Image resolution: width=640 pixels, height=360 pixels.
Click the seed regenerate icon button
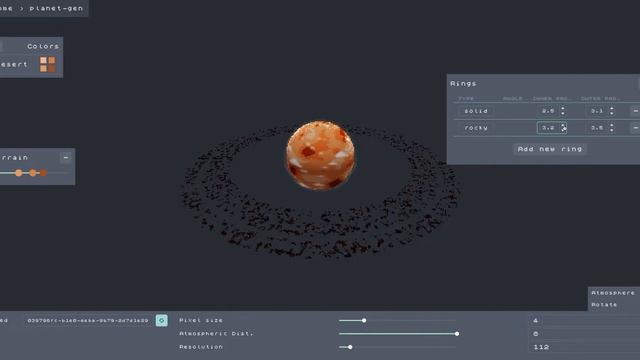[x=162, y=320]
